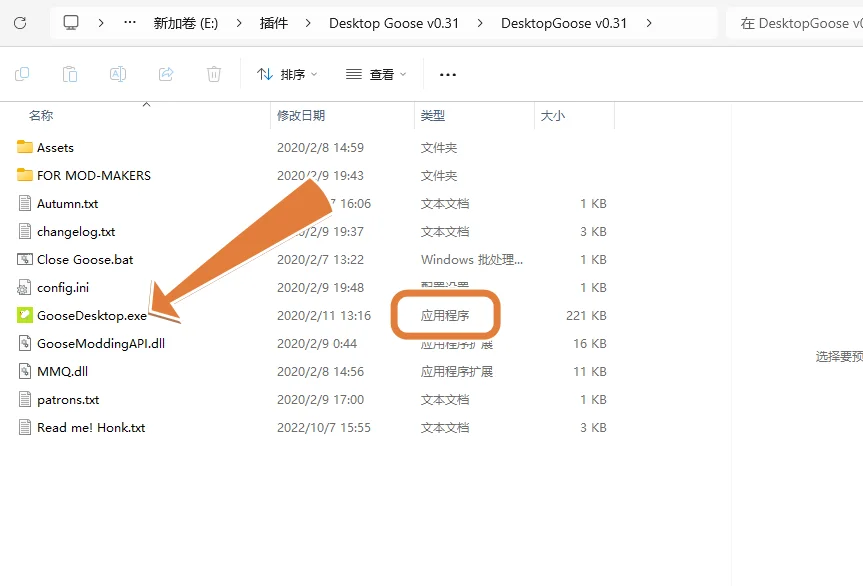Click DesktopGoose v0.31 breadcrumb segment
The image size is (863, 586).
pos(564,23)
